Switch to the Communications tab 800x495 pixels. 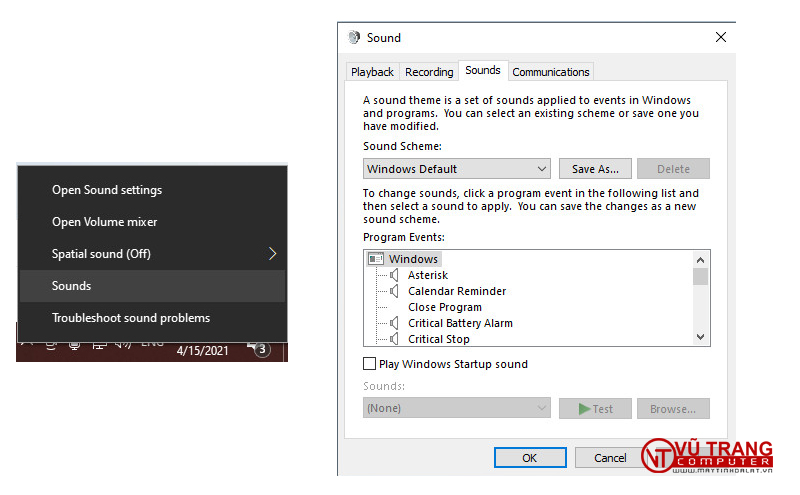point(551,72)
